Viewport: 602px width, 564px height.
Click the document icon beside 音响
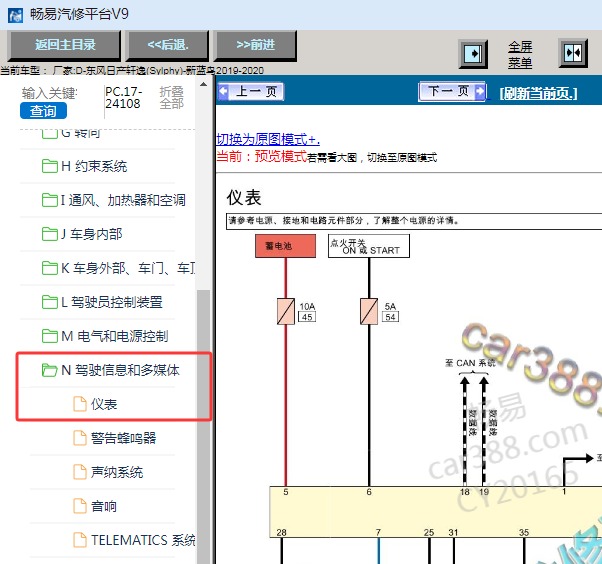coord(80,506)
